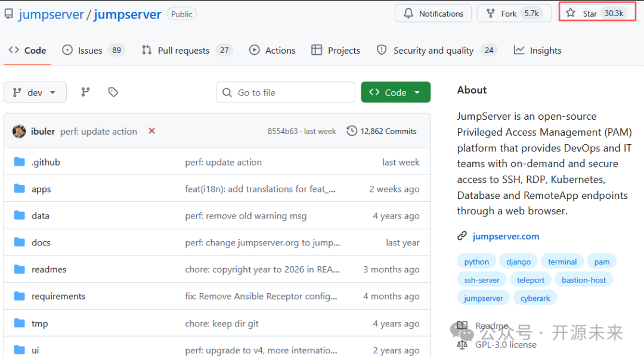
Task: Open the Insights tab
Action: pyautogui.click(x=537, y=50)
